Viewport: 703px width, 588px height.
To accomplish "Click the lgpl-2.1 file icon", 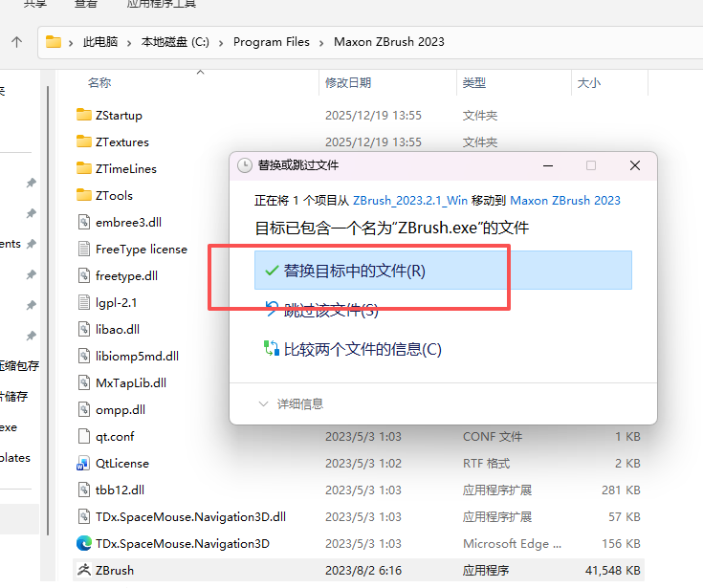I will pyautogui.click(x=84, y=302).
